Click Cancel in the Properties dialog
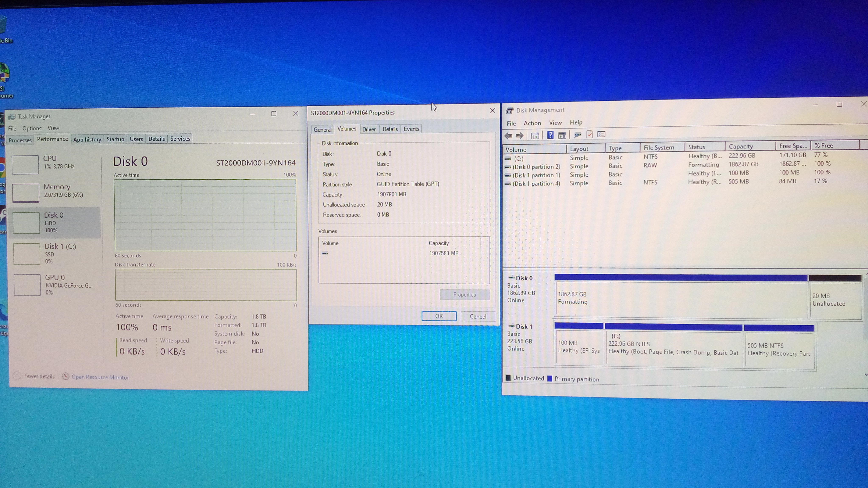This screenshot has width=868, height=488. [478, 316]
